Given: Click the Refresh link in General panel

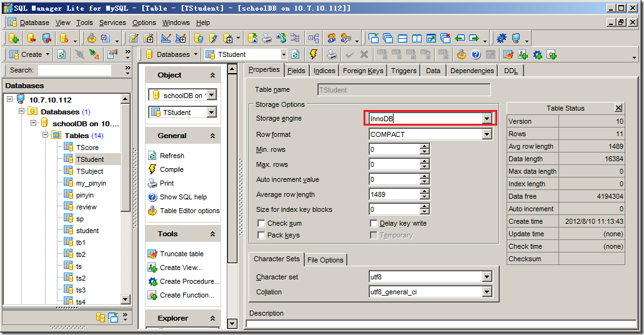Looking at the screenshot, I should click(172, 156).
